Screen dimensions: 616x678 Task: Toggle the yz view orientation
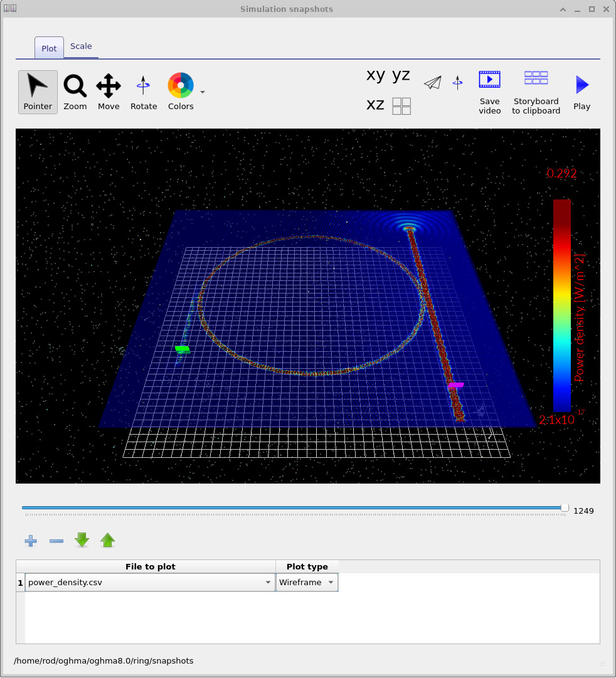[x=401, y=75]
